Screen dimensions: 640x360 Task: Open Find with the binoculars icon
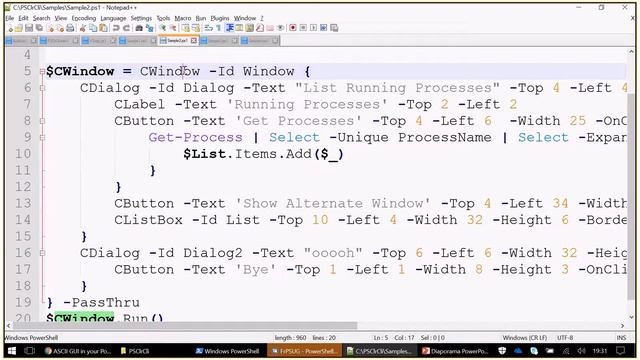[x=139, y=28]
